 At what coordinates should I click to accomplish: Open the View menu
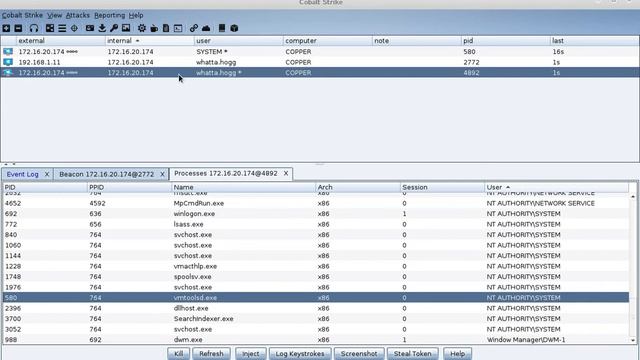pyautogui.click(x=54, y=15)
